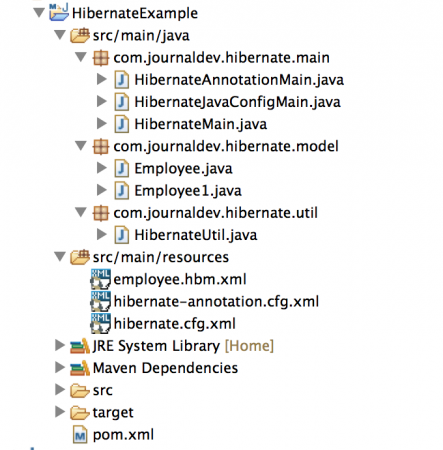Click the src/main/java source folder icon
Screen dimensions: 443x450
80,35
